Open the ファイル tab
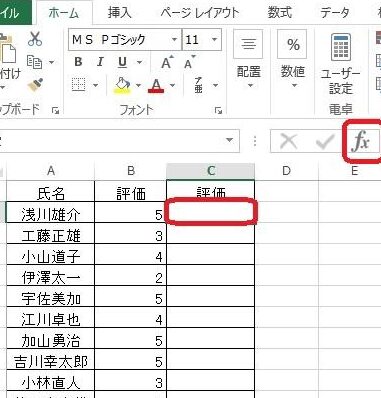 click(x=16, y=13)
